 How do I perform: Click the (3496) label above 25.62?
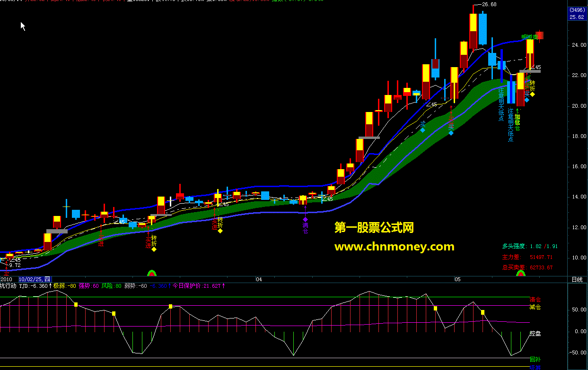(576, 10)
